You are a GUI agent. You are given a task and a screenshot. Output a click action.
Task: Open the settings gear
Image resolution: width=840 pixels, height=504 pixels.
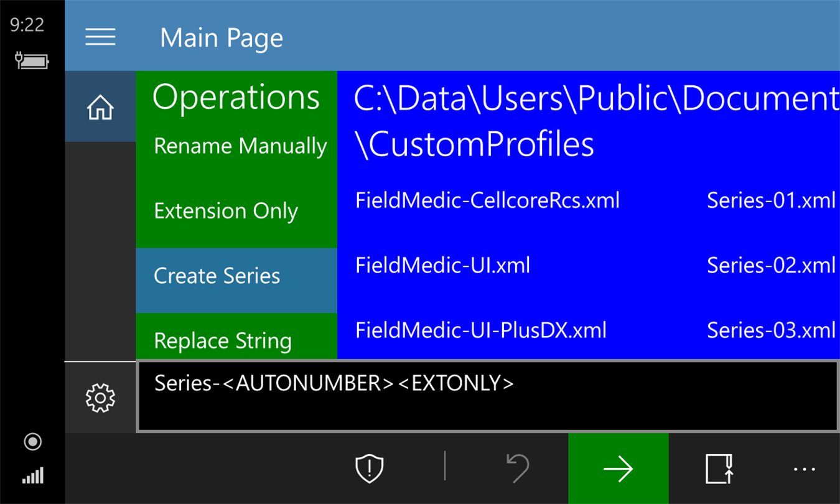(x=100, y=398)
